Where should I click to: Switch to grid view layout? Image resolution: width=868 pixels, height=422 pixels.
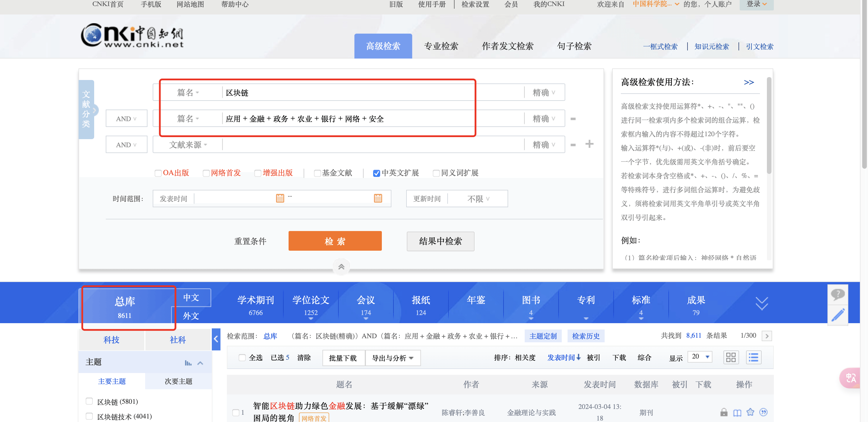click(730, 357)
